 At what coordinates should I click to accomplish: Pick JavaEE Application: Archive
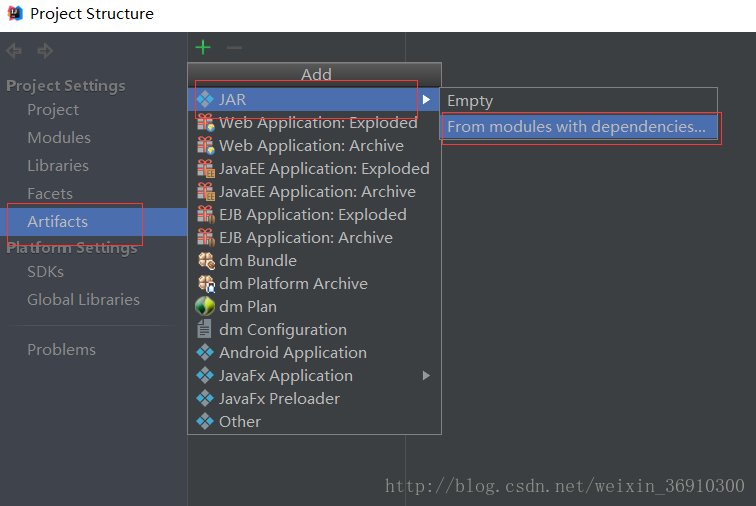[x=314, y=191]
